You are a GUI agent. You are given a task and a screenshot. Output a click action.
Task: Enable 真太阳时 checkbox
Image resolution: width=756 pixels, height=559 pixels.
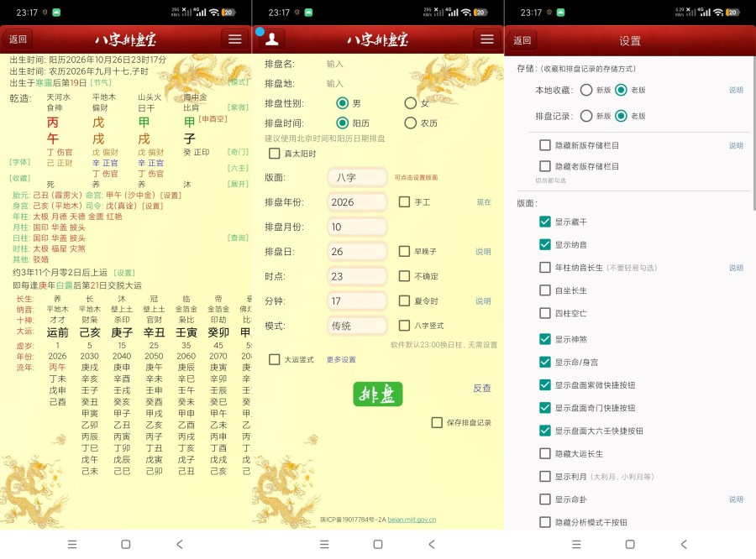[275, 154]
